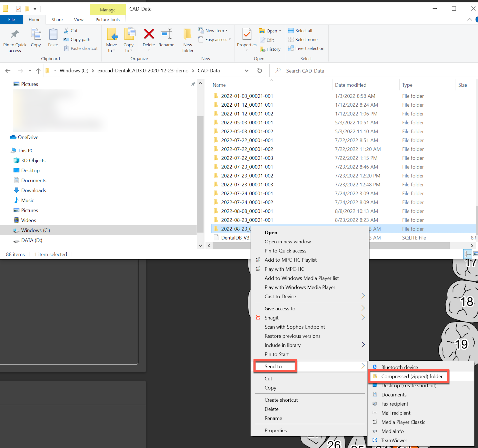Open the address bar history dropdown

coord(247,70)
